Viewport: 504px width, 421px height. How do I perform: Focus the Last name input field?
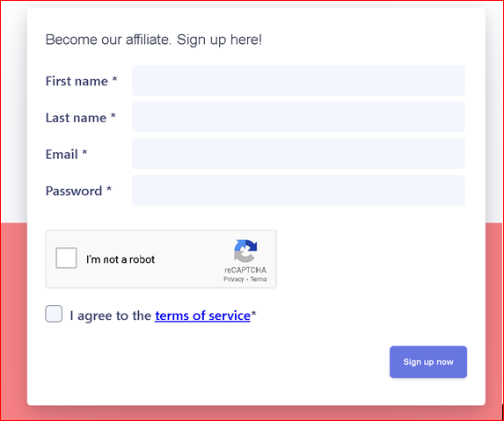298,117
